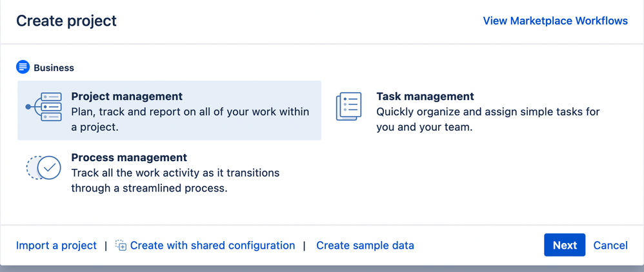This screenshot has height=272, width=644.
Task: Open View Marketplace Workflows link
Action: tap(555, 21)
